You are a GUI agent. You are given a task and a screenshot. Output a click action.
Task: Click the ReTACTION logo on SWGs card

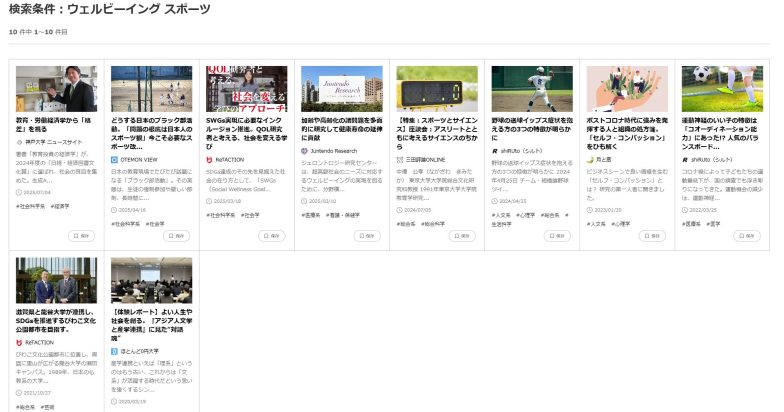210,159
